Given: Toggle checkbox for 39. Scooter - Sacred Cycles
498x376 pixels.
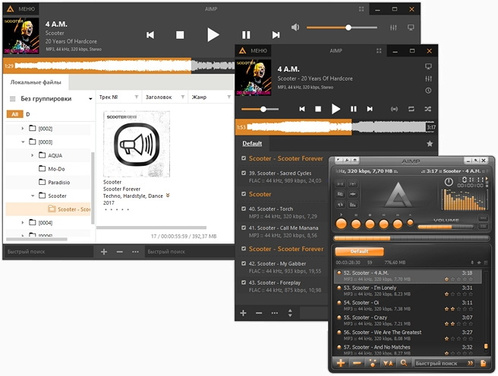Looking at the screenshot, I should click(x=244, y=173).
